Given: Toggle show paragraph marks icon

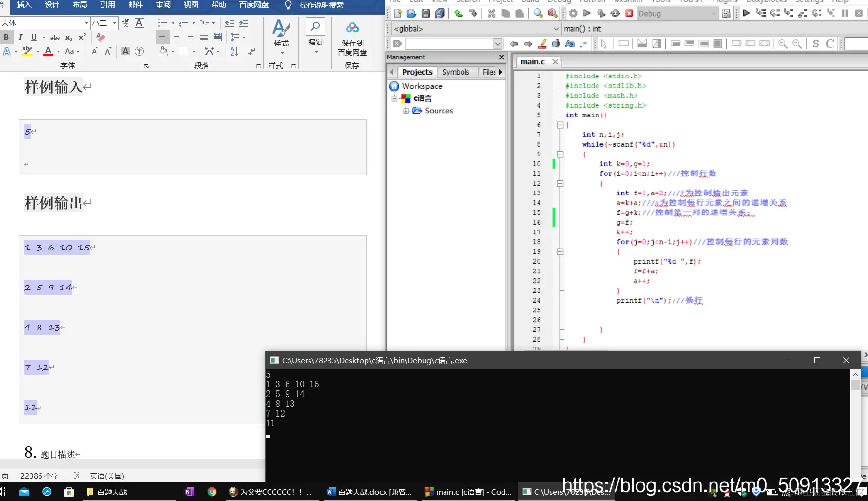Looking at the screenshot, I should [x=252, y=51].
